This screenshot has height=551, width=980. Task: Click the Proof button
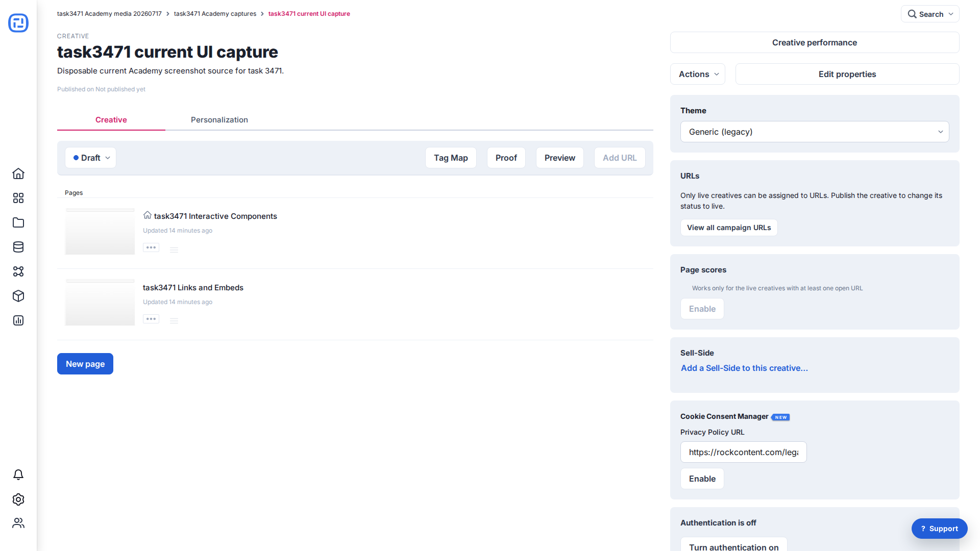click(x=506, y=158)
